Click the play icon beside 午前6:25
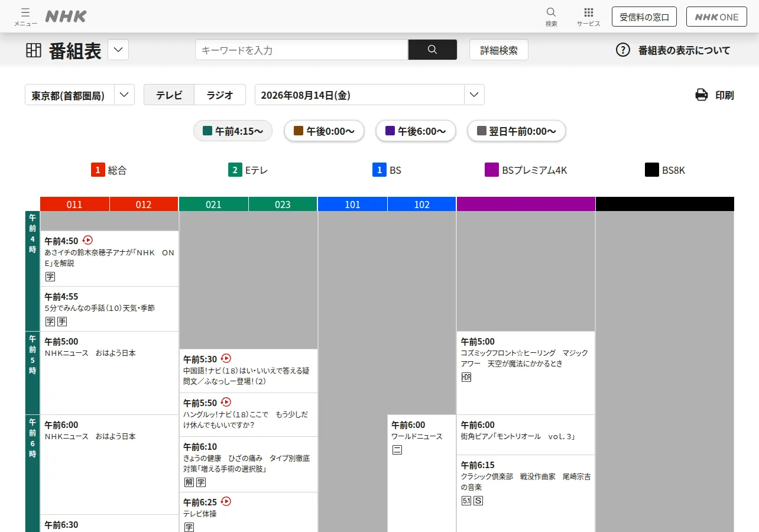This screenshot has height=532, width=759. (226, 501)
